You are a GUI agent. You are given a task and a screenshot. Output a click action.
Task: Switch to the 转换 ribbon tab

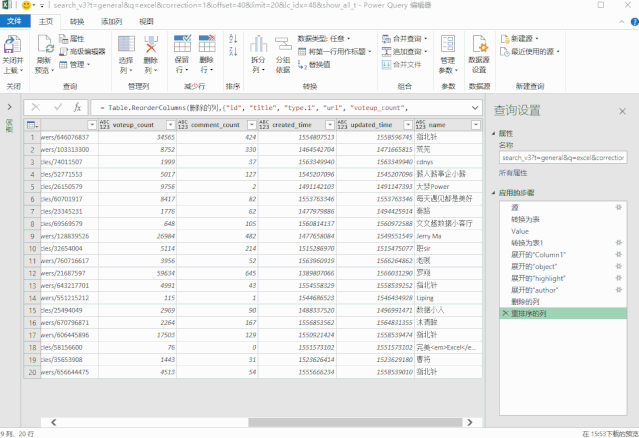tap(77, 22)
